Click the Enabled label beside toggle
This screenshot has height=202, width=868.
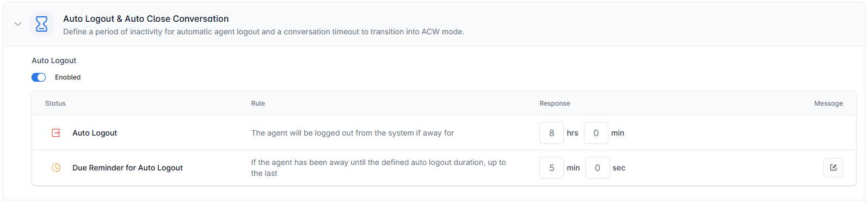[x=67, y=77]
